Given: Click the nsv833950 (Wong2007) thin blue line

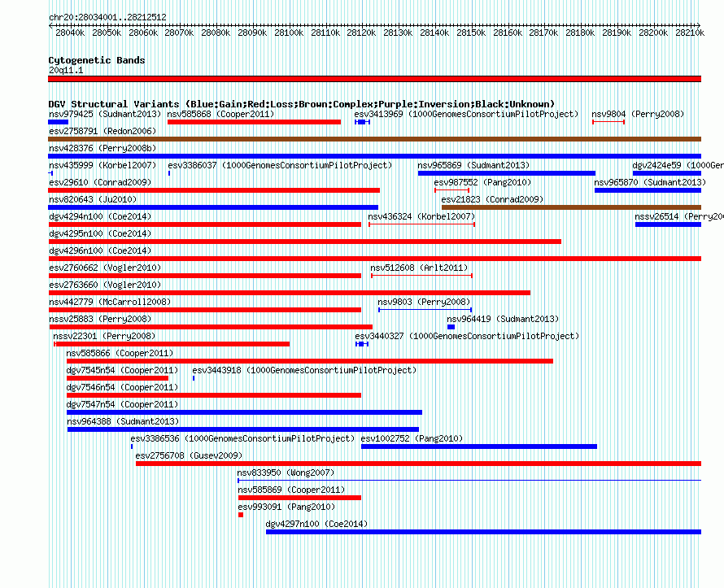Looking at the screenshot, I should [469, 481].
